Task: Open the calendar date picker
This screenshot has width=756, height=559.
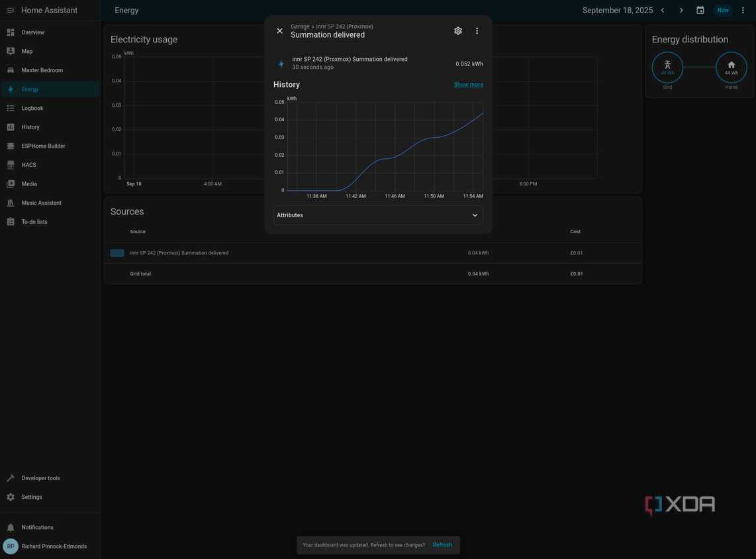Action: [x=700, y=10]
